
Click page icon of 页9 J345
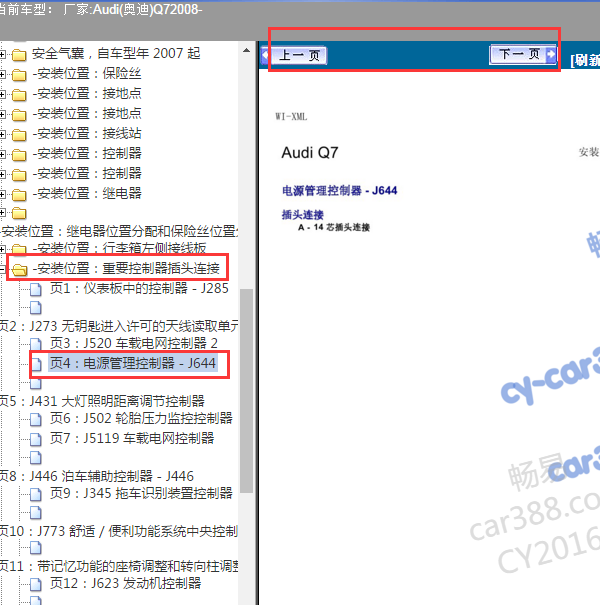(36, 494)
